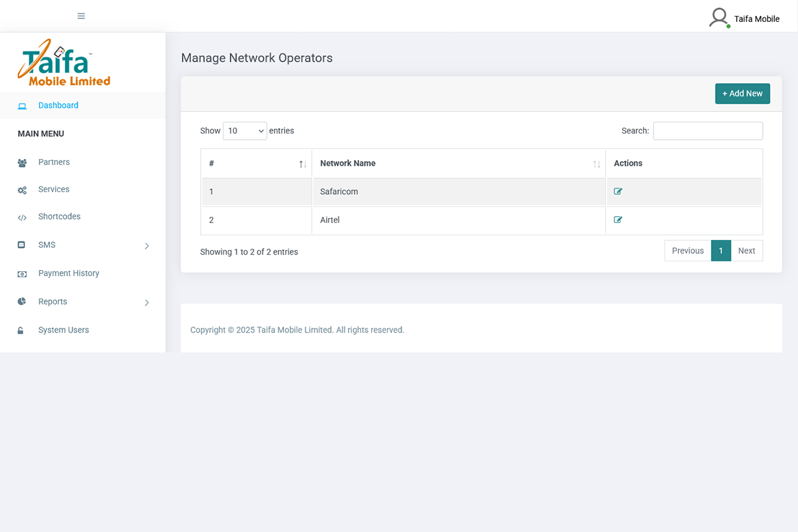Click the Services gears icon
The image size is (798, 532).
[x=23, y=189]
